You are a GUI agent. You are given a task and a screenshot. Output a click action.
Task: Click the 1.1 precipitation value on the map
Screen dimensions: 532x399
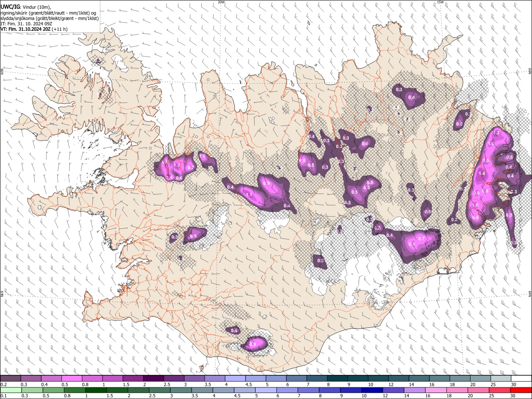click(249, 195)
